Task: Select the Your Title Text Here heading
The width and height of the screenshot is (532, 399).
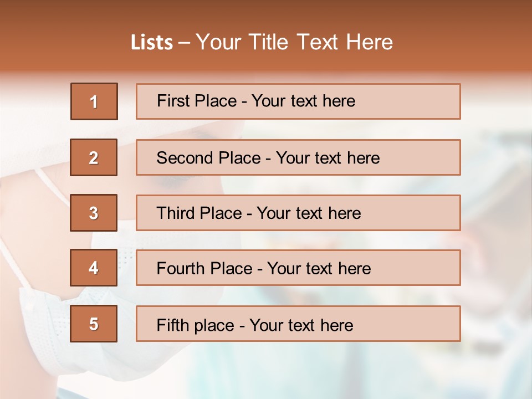Action: [294, 42]
